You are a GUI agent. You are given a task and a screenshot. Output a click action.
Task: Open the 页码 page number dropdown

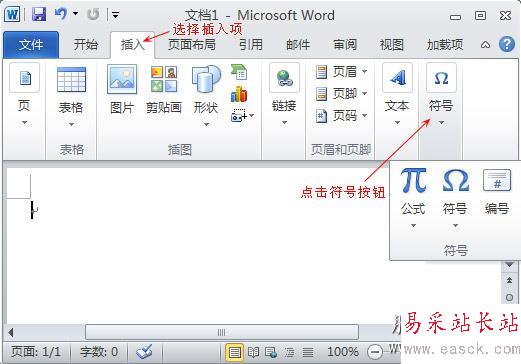(x=341, y=116)
